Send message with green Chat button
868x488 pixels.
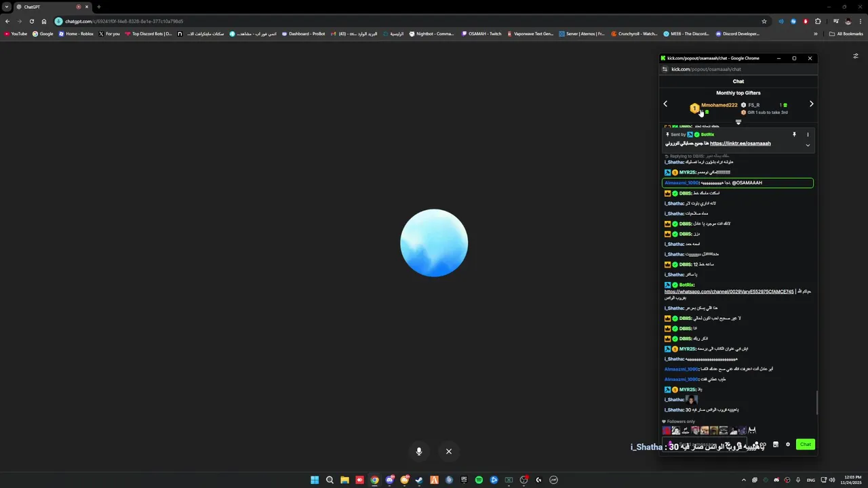(x=805, y=445)
